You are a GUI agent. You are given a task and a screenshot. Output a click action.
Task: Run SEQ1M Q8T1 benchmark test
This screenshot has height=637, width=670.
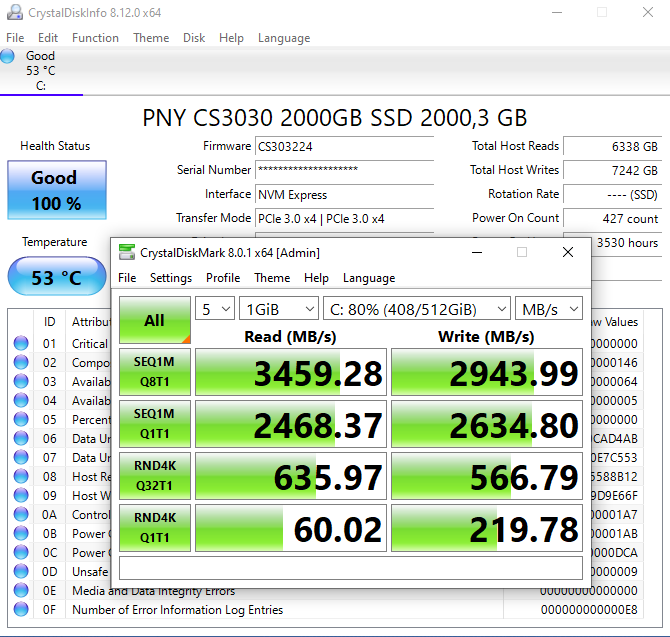tap(155, 372)
